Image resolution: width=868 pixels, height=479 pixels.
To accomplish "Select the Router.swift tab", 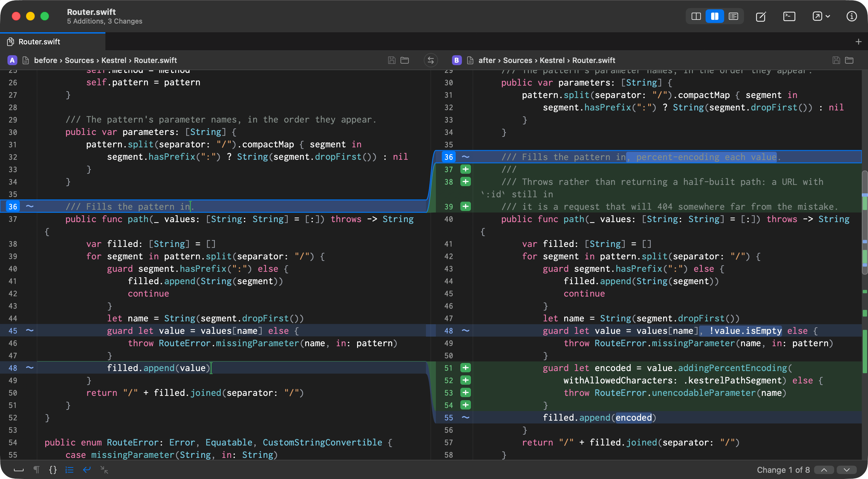I will click(53, 42).
